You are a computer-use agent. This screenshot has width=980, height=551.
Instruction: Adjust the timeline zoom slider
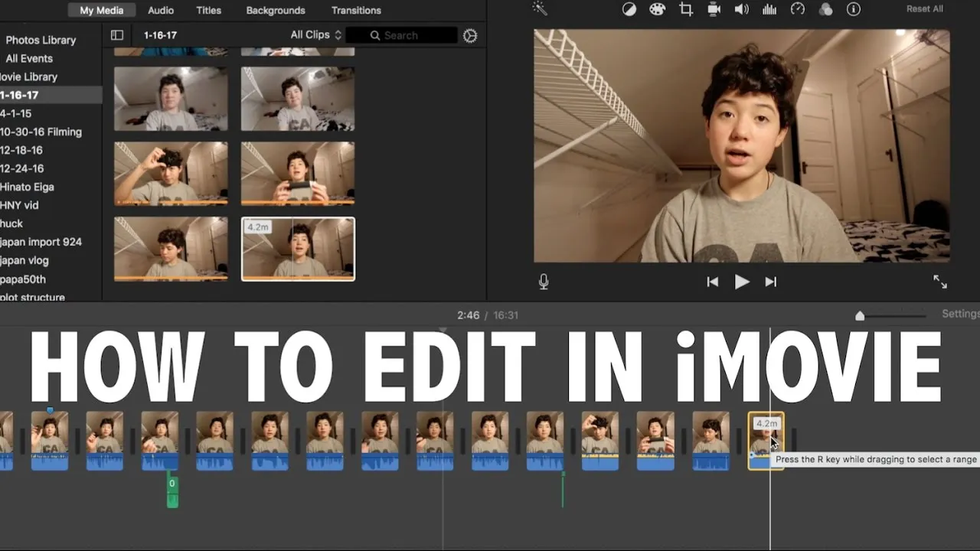[860, 315]
